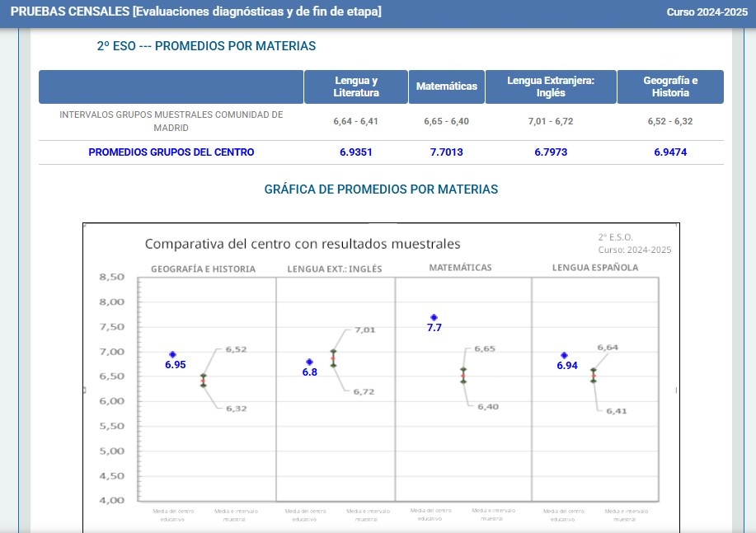Select the Lengua Extranjera: Inglés column header
The image size is (756, 533).
click(550, 86)
